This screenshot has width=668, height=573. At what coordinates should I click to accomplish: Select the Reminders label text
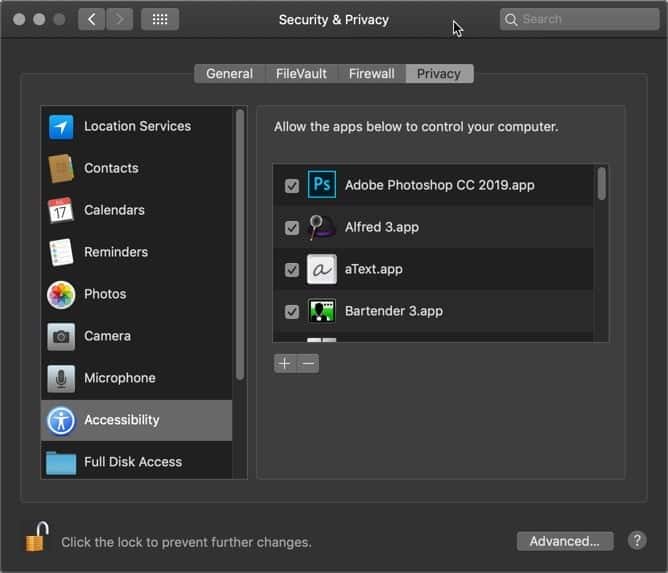pyautogui.click(x=116, y=252)
